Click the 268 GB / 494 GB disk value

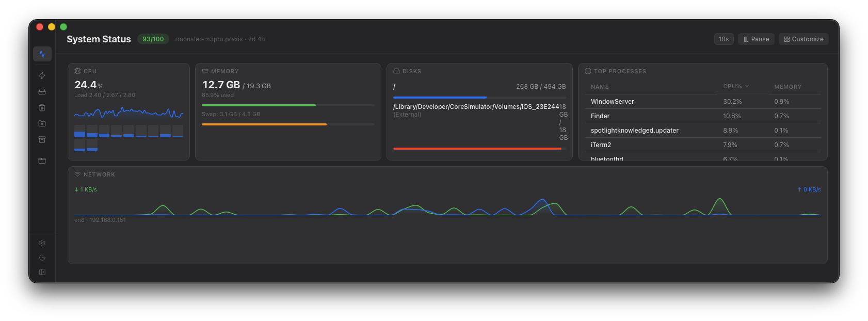pos(541,87)
